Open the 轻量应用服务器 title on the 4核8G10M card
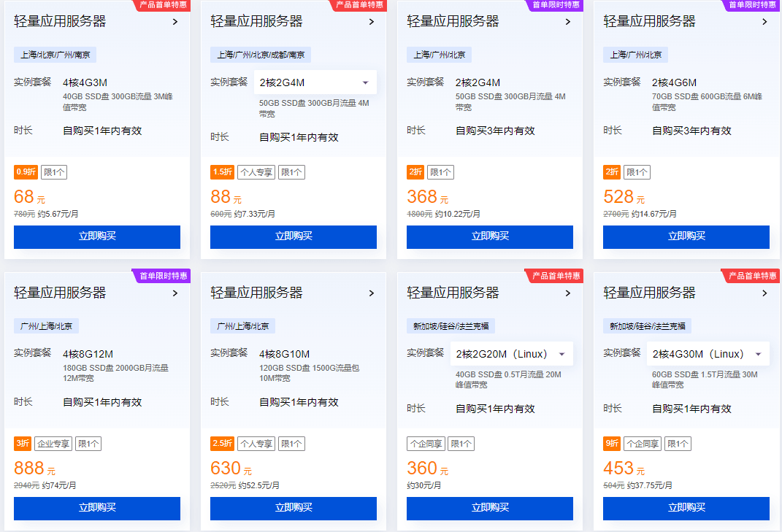Screen dimensions: 782x532 [256, 293]
